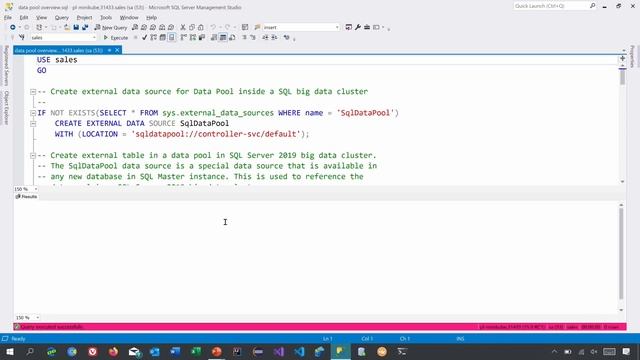Open Word from the taskbar
Screen dimensions: 640x360
tap(175, 351)
